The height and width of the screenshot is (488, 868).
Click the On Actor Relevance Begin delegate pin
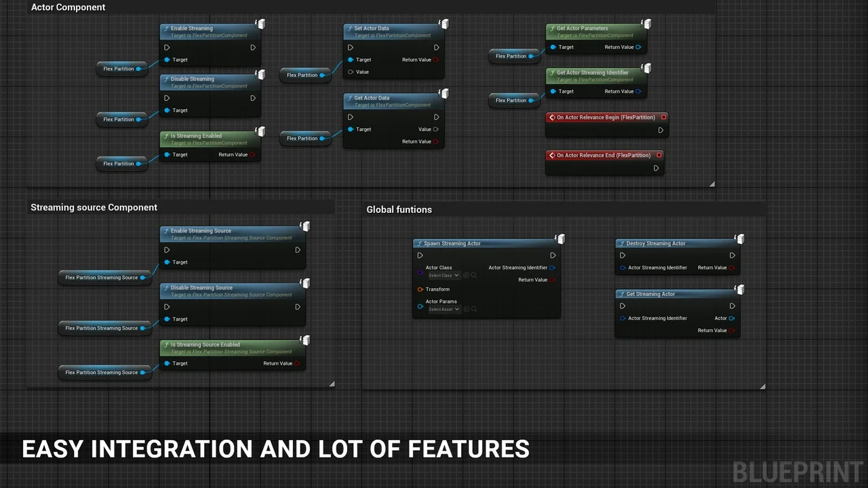click(663, 117)
